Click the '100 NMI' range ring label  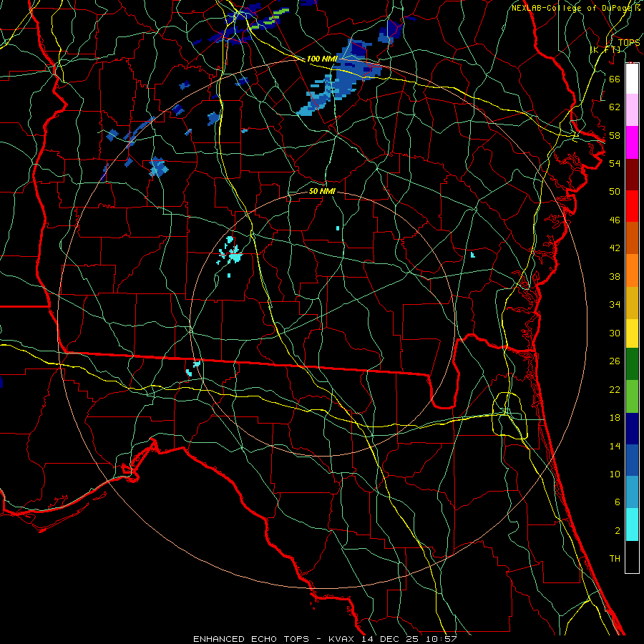point(321,59)
